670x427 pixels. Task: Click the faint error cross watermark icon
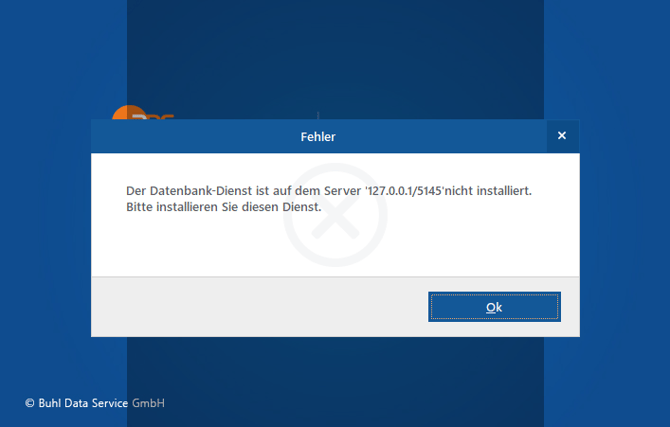pyautogui.click(x=335, y=215)
